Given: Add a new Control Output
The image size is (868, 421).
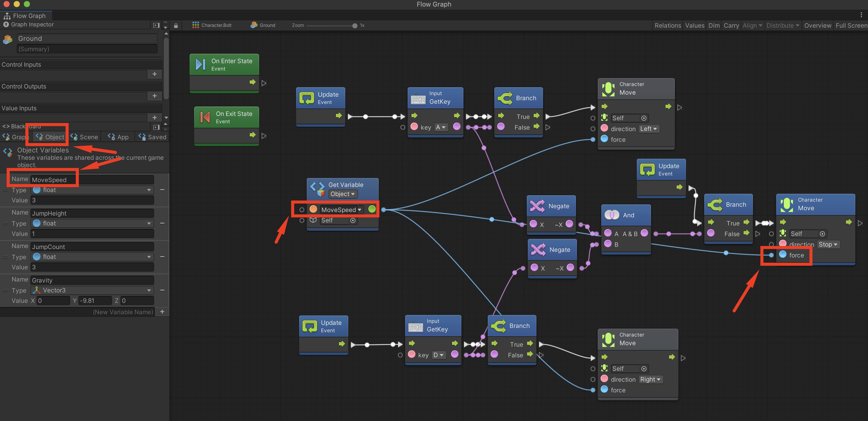Looking at the screenshot, I should 154,96.
